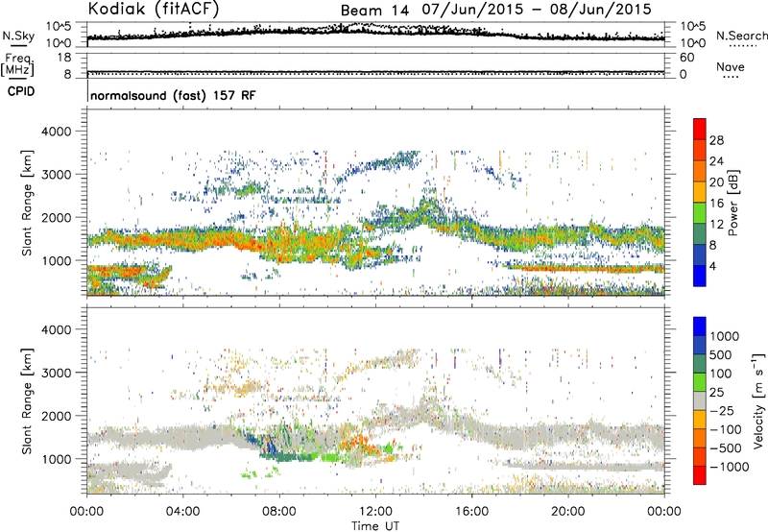
Task: Click the '4000' tick on power panel
Action: coord(56,132)
